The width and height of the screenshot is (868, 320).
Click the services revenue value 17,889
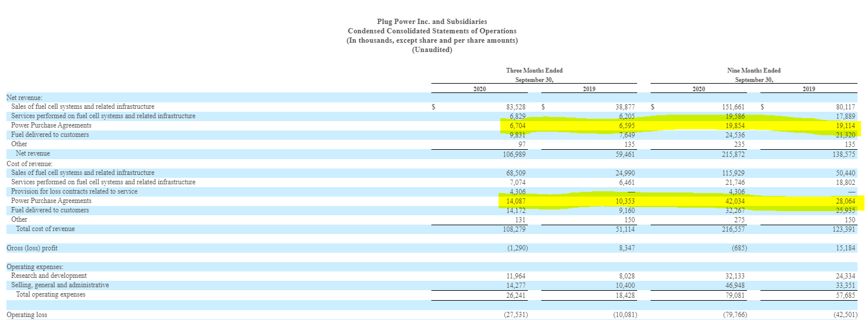[x=846, y=116]
